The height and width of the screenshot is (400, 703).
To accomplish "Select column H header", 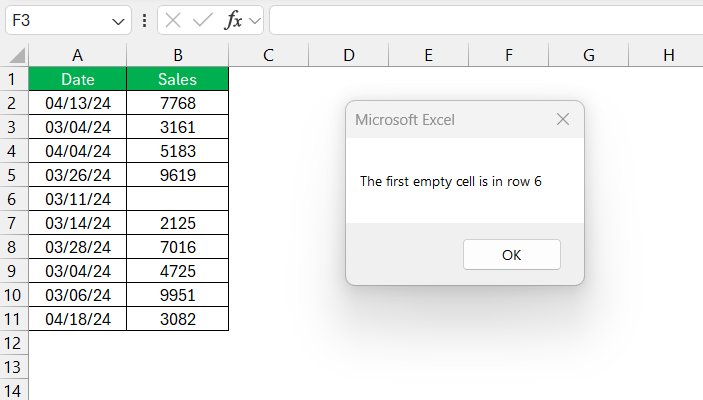I will (x=666, y=55).
